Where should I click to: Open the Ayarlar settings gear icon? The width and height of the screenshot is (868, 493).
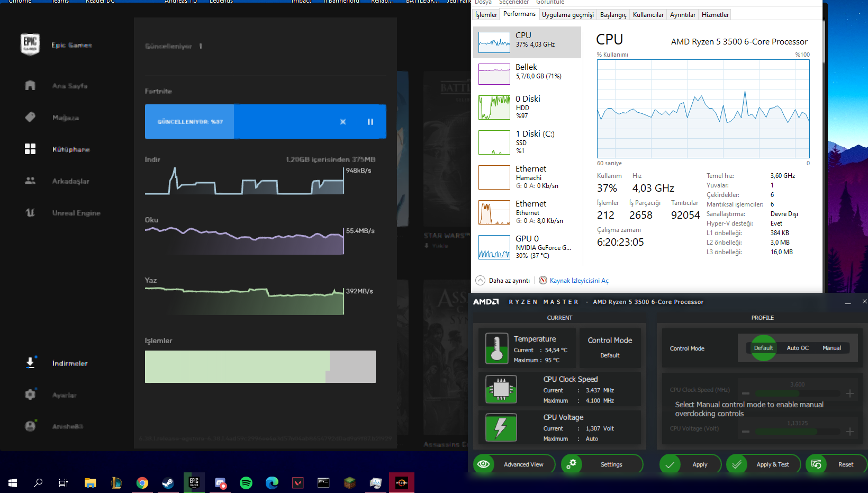[x=30, y=395]
